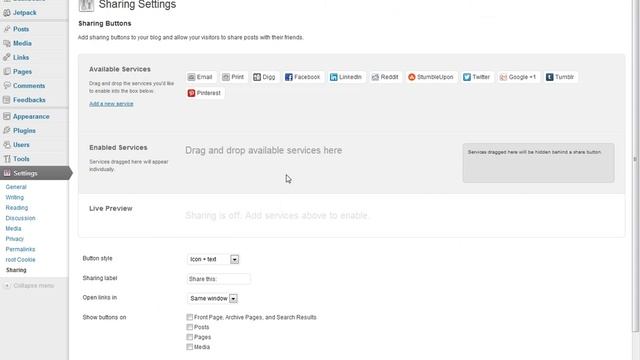
Task: Click the Digg service icon
Action: [x=257, y=77]
